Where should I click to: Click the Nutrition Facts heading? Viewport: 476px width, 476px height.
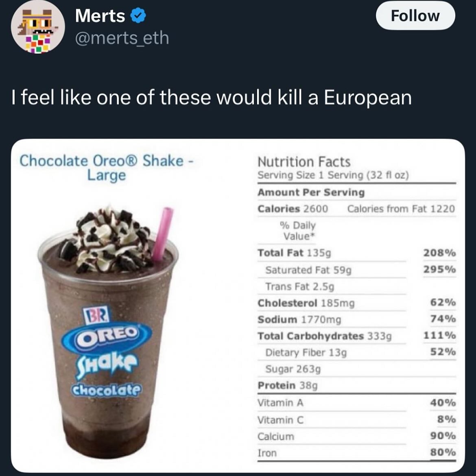pyautogui.click(x=304, y=162)
